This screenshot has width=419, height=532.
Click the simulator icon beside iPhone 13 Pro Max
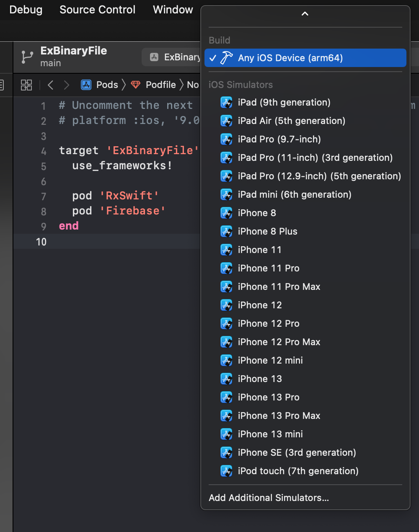(226, 416)
